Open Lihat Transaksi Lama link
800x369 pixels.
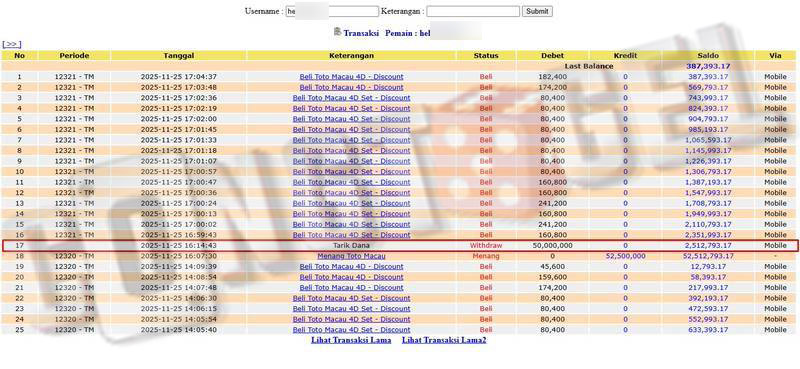click(x=351, y=340)
